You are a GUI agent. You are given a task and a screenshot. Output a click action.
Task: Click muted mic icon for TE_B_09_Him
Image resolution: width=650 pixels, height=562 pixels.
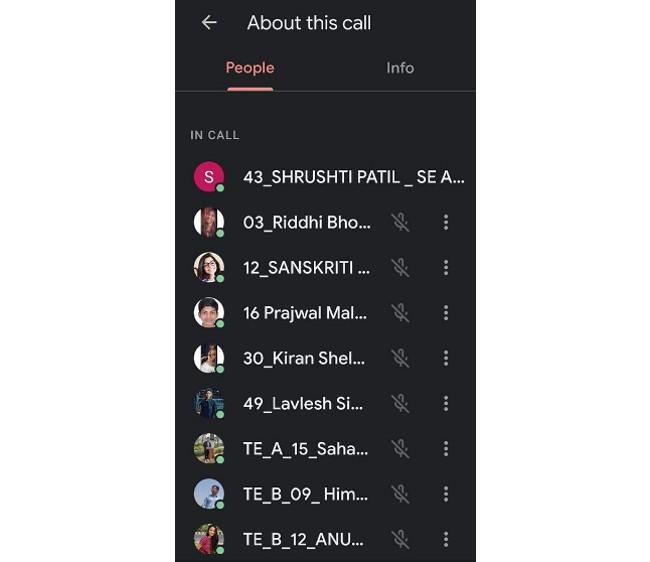tap(400, 494)
